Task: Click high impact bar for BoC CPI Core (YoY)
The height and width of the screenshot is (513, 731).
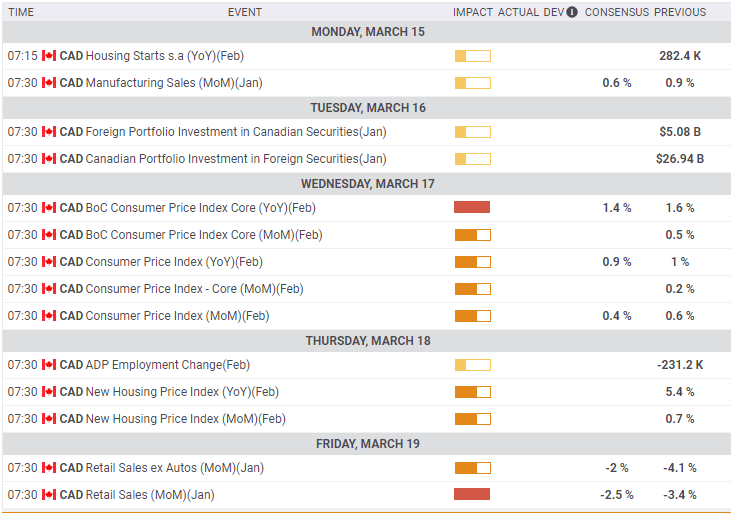Action: click(472, 208)
